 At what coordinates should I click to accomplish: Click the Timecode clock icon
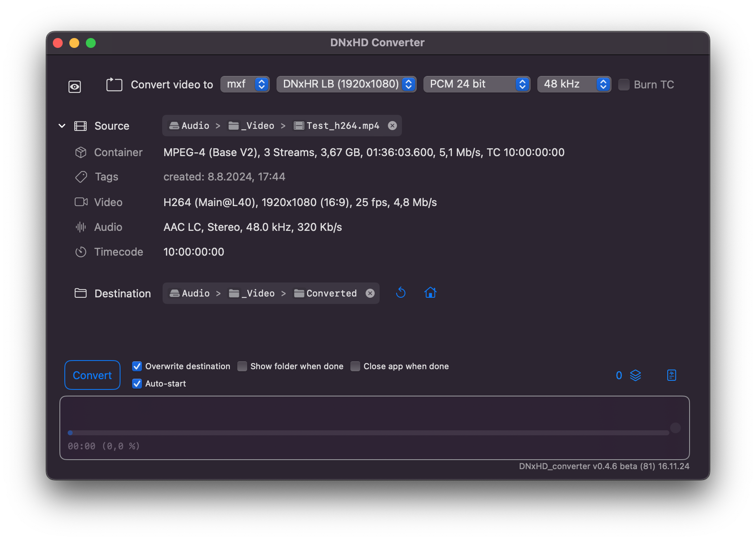point(81,252)
